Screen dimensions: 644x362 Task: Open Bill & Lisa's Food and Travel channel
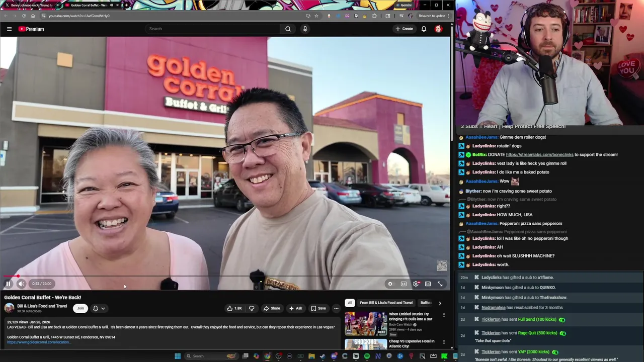[x=42, y=306]
